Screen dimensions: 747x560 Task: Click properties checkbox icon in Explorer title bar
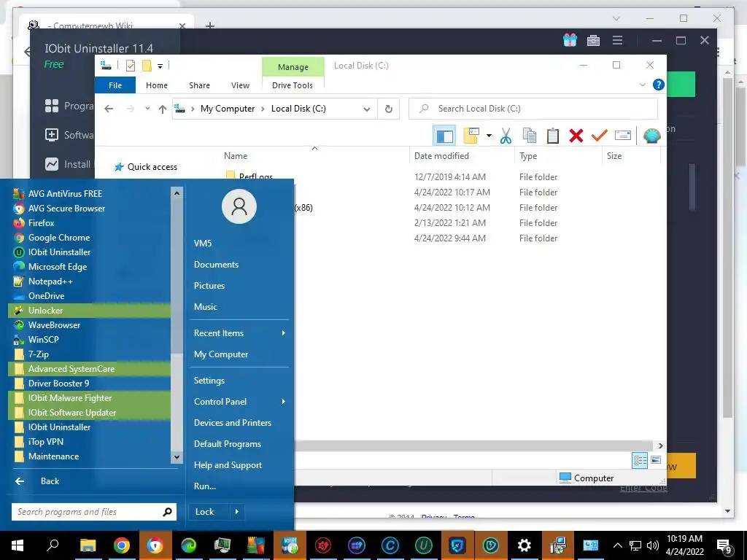point(131,66)
